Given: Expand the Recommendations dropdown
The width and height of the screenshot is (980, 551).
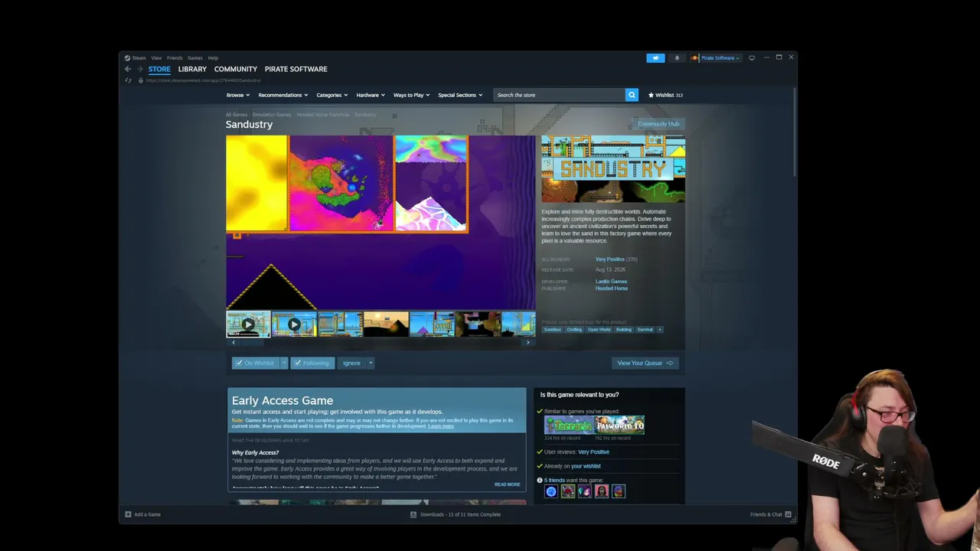Looking at the screenshot, I should 283,95.
